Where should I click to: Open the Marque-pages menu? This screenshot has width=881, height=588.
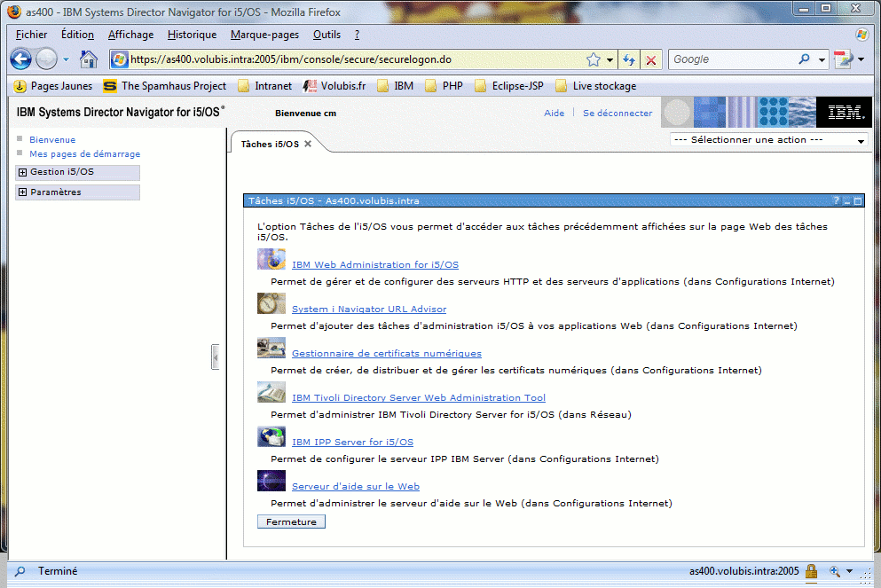click(264, 35)
